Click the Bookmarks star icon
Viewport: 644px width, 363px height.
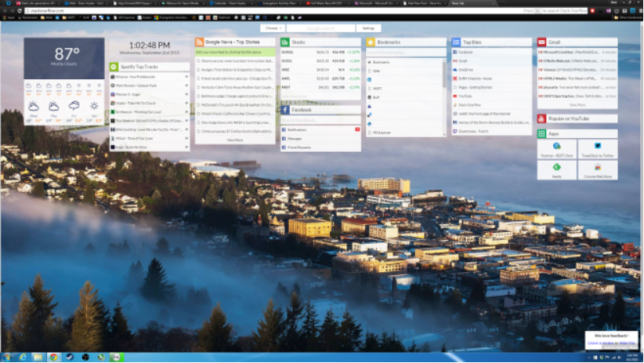point(371,42)
